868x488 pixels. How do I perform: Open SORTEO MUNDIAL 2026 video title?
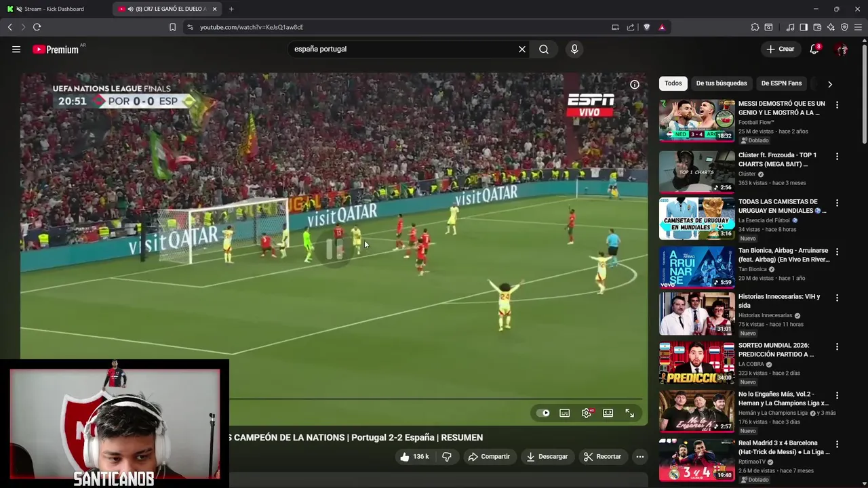coord(776,350)
